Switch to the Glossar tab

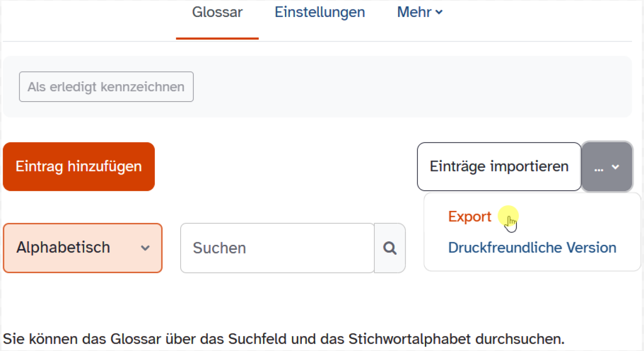[x=217, y=13]
